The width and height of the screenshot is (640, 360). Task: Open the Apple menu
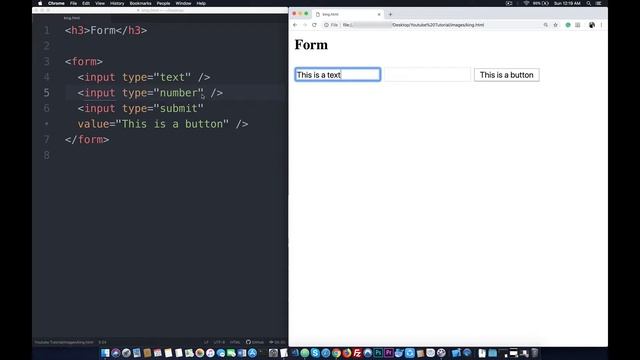coord(40,3)
